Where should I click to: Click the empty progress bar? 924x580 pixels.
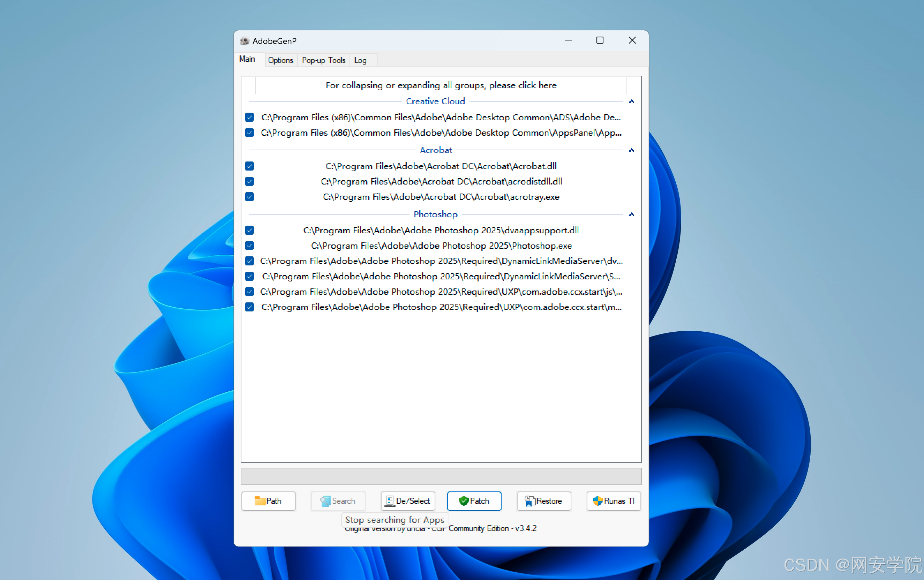441,476
